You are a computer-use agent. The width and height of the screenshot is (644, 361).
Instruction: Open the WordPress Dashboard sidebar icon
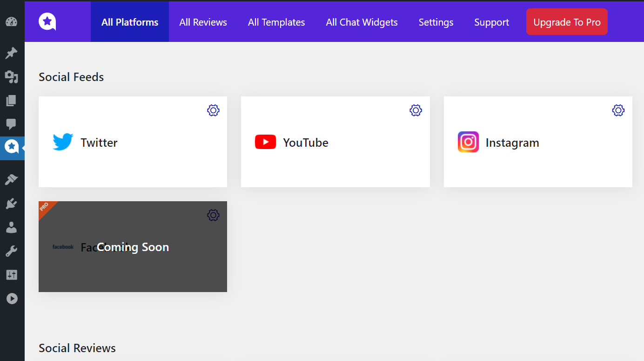pos(12,22)
